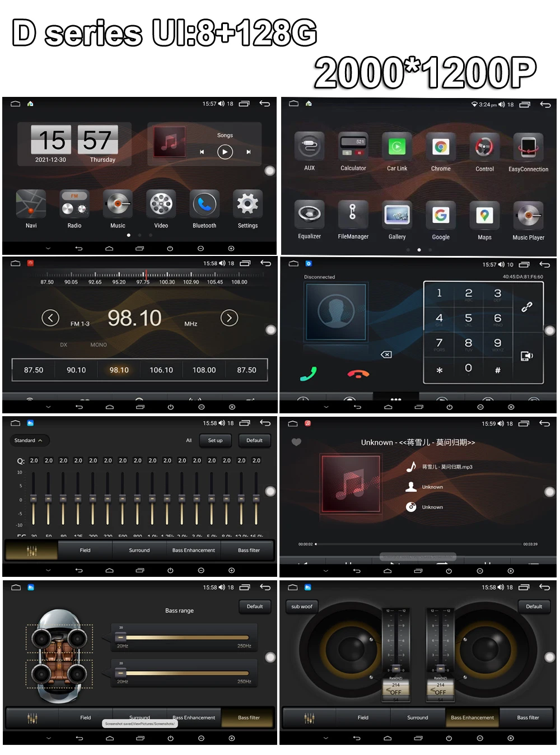The image size is (560, 755).
Task: Collapse nav bar chevron on home screen
Action: [x=48, y=248]
